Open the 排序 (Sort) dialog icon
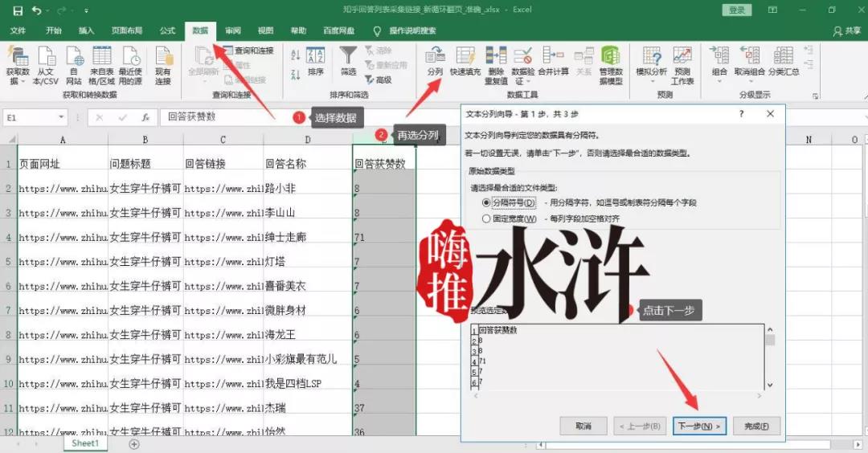The image size is (868, 453). coord(316,56)
